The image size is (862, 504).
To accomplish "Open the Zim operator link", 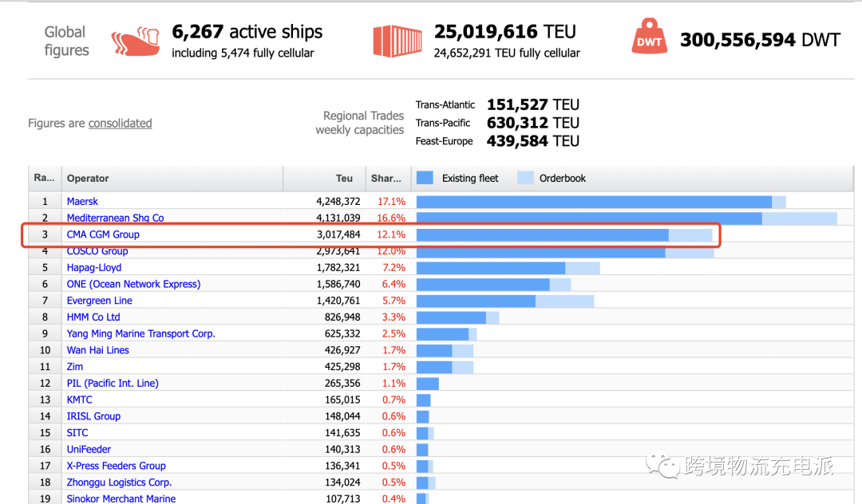I will [75, 366].
